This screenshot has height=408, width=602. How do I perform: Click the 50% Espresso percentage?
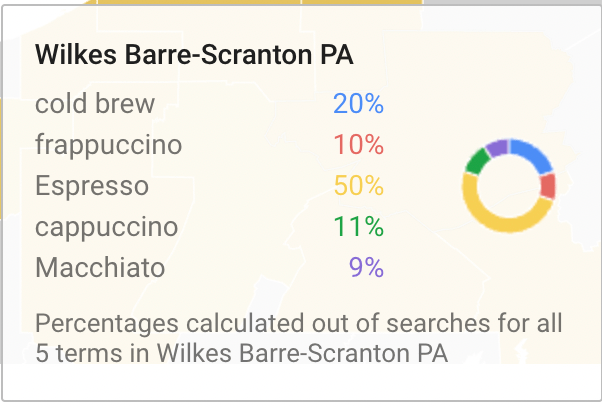pos(359,186)
